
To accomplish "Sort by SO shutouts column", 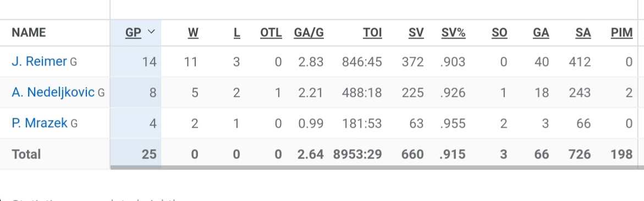I will coord(499,32).
